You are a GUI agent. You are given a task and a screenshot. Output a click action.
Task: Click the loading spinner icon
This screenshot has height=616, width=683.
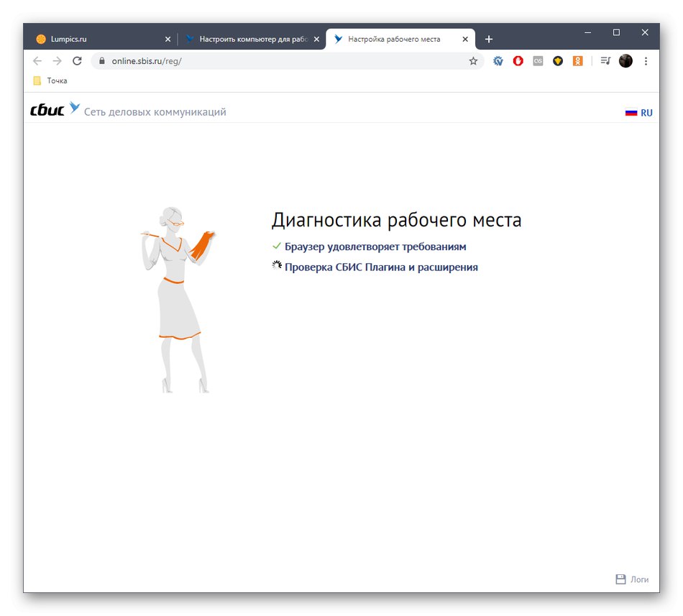(x=277, y=265)
